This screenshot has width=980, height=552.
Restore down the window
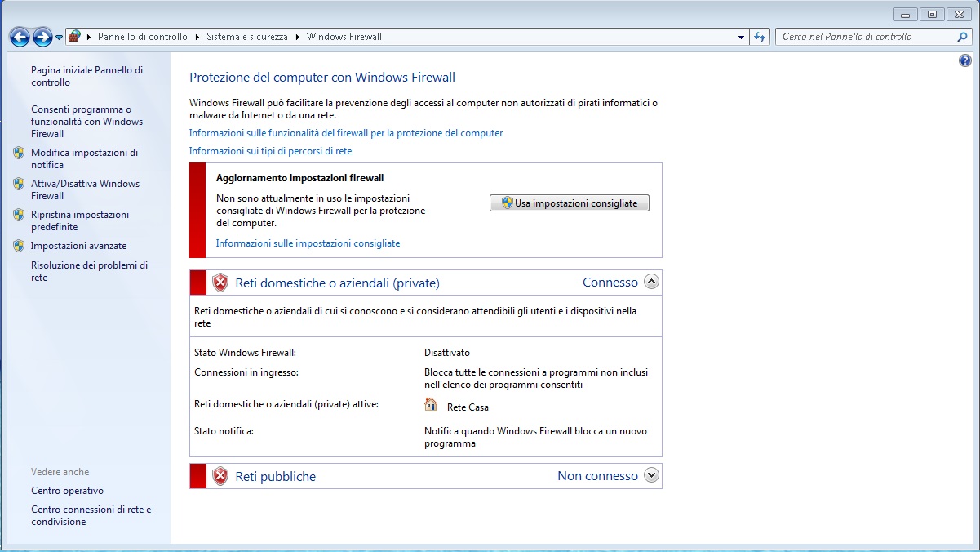click(931, 14)
